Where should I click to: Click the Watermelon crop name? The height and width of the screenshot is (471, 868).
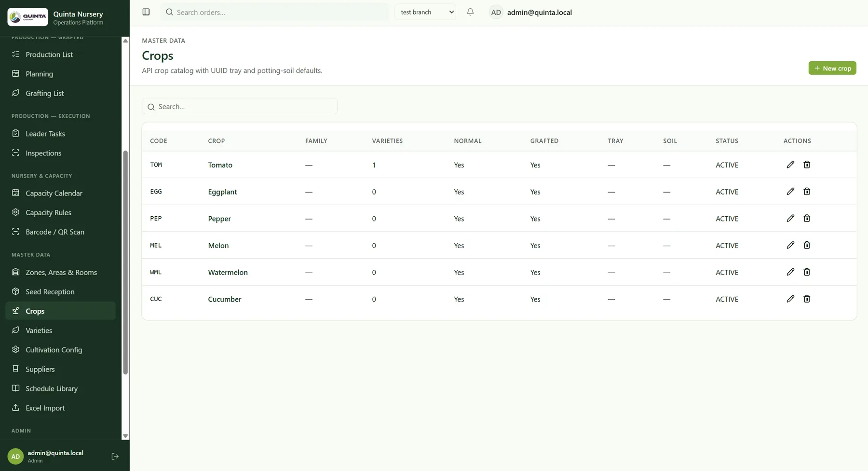[228, 272]
